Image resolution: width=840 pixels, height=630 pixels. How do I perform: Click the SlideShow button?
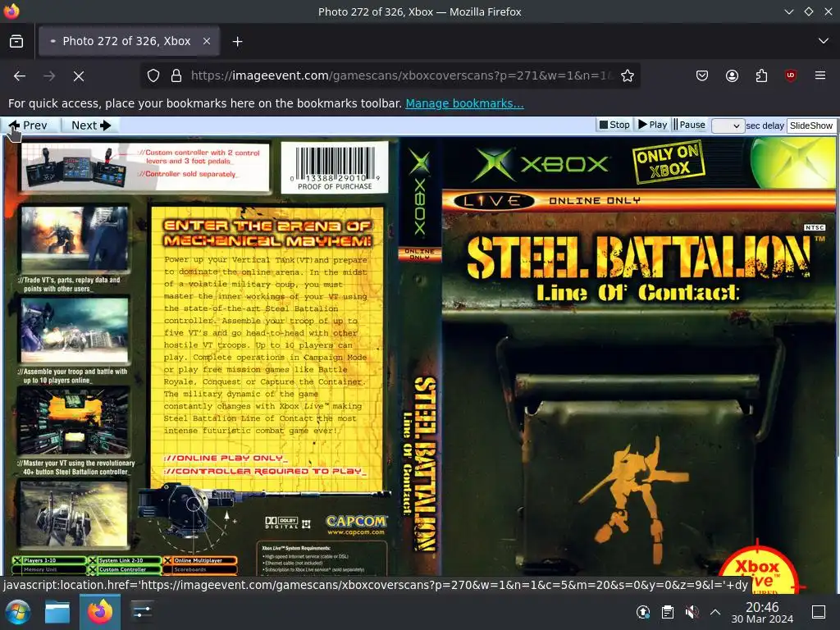811,126
